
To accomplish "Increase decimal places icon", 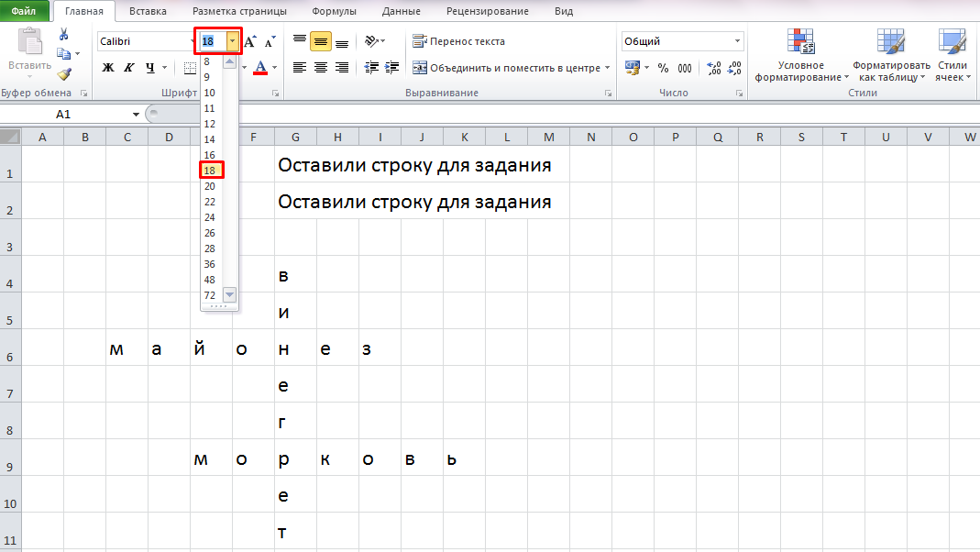I will pos(714,68).
